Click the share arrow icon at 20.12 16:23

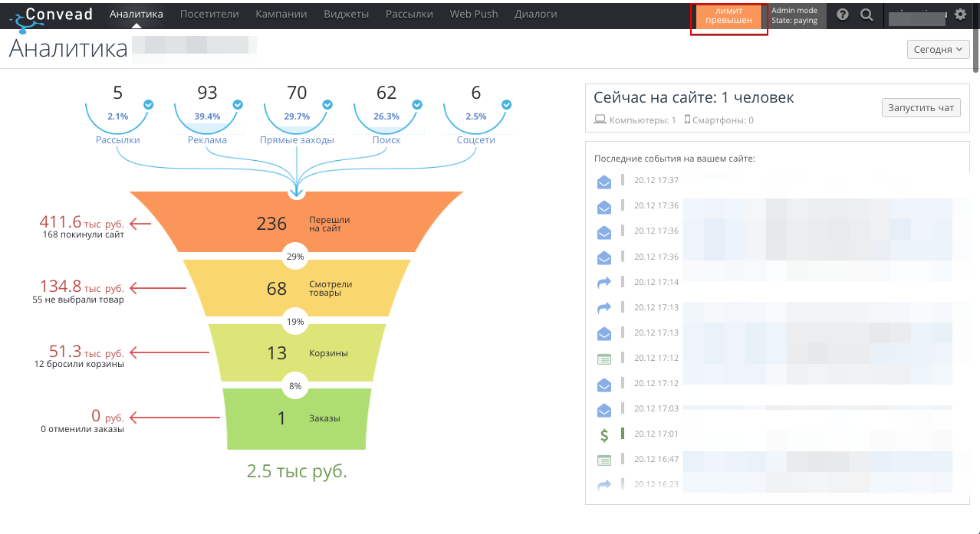[604, 485]
